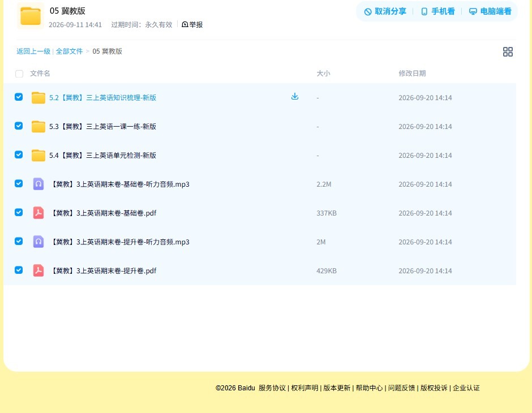Toggle the select-all checkbox beside 文件名
This screenshot has width=532, height=413.
point(19,74)
